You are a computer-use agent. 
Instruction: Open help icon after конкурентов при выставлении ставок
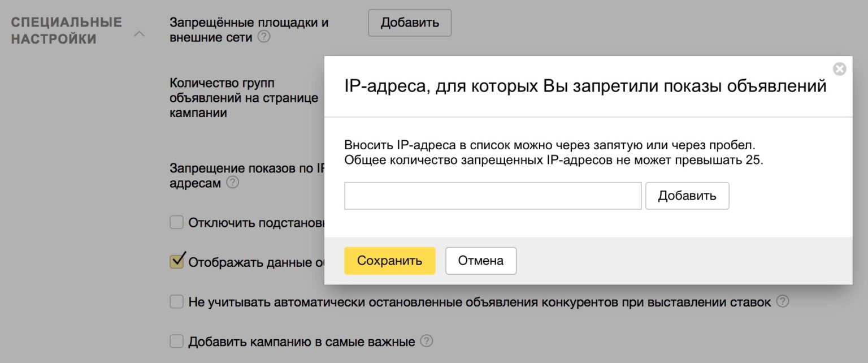[x=782, y=301]
